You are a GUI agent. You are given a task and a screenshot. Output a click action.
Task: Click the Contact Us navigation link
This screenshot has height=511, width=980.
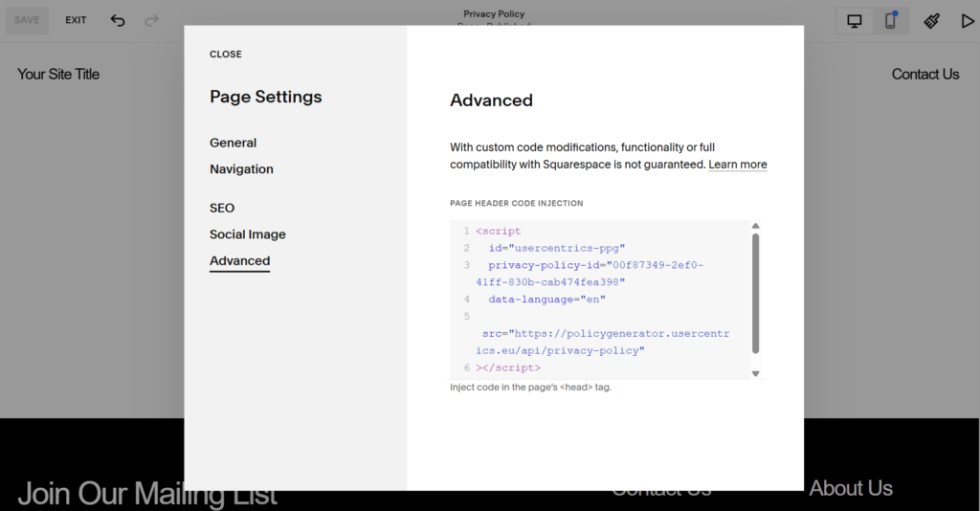click(924, 75)
